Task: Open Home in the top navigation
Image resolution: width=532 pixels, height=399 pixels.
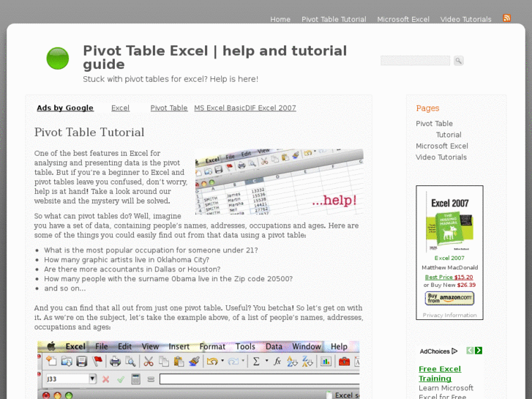Action: 280,19
